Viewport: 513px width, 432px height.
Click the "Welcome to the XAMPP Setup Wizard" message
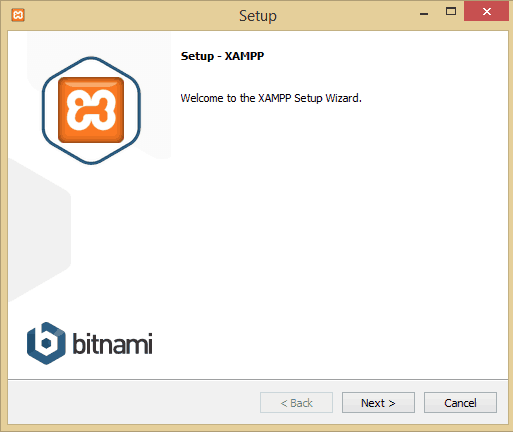[271, 98]
